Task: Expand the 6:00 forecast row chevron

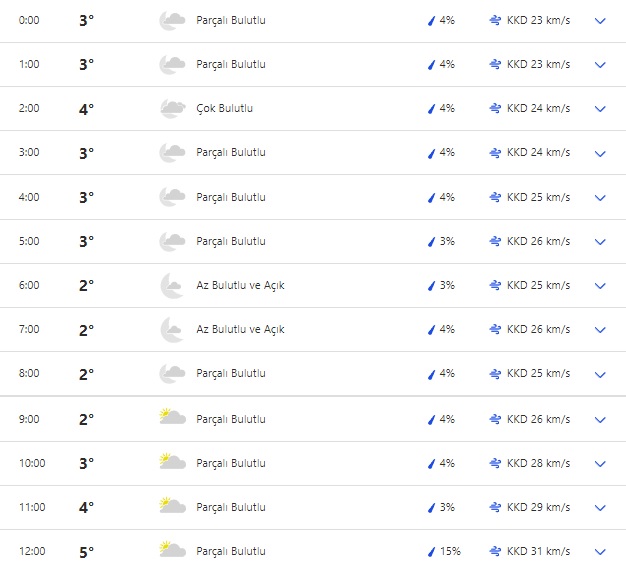Action: (600, 286)
